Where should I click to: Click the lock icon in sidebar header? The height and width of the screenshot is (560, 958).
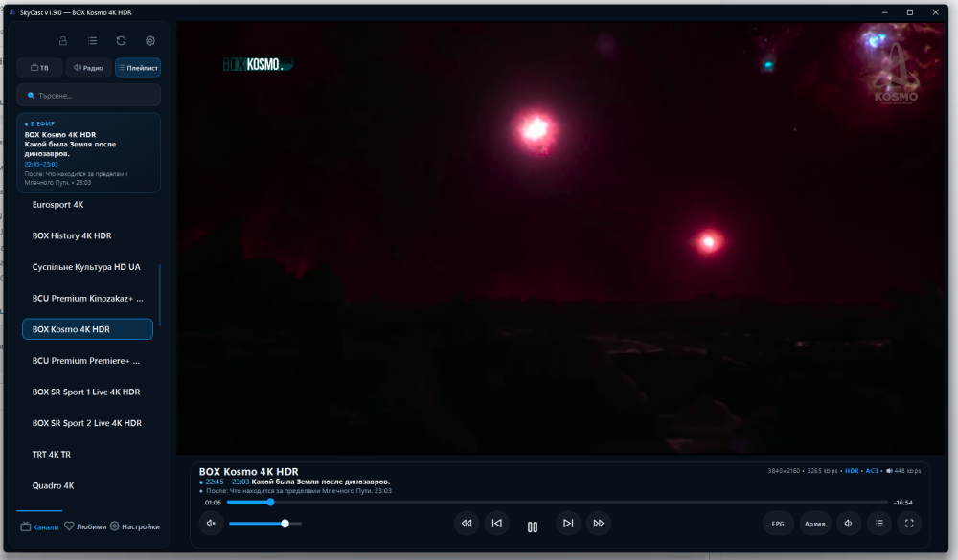[63, 41]
